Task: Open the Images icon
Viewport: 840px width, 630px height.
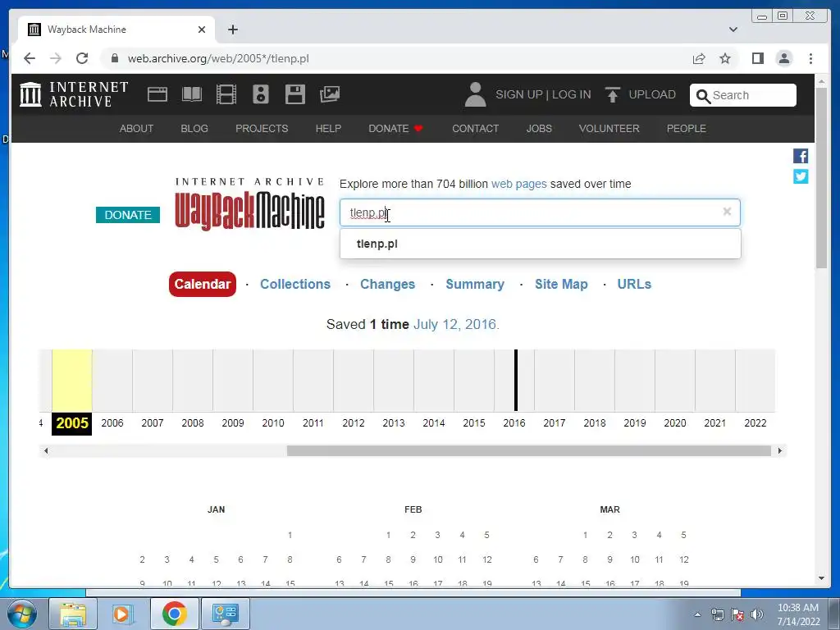Action: (x=330, y=95)
